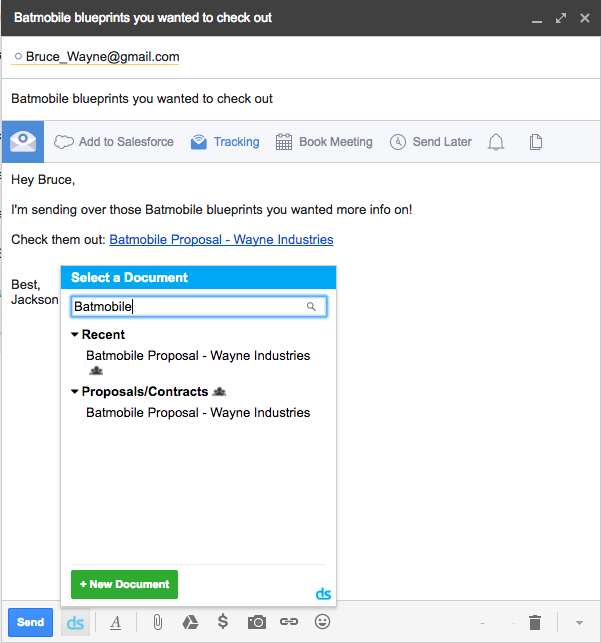This screenshot has height=643, width=601.
Task: Close the compose window
Action: pos(585,18)
